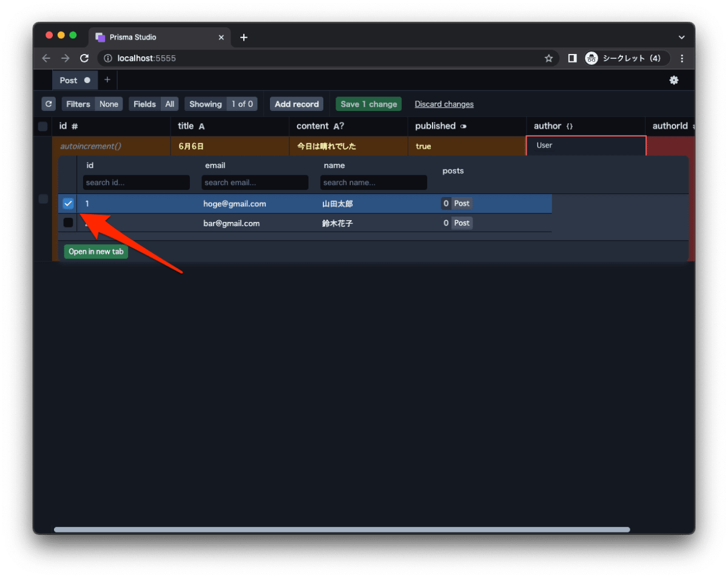
Task: Open browser tab search chevron
Action: [x=681, y=37]
